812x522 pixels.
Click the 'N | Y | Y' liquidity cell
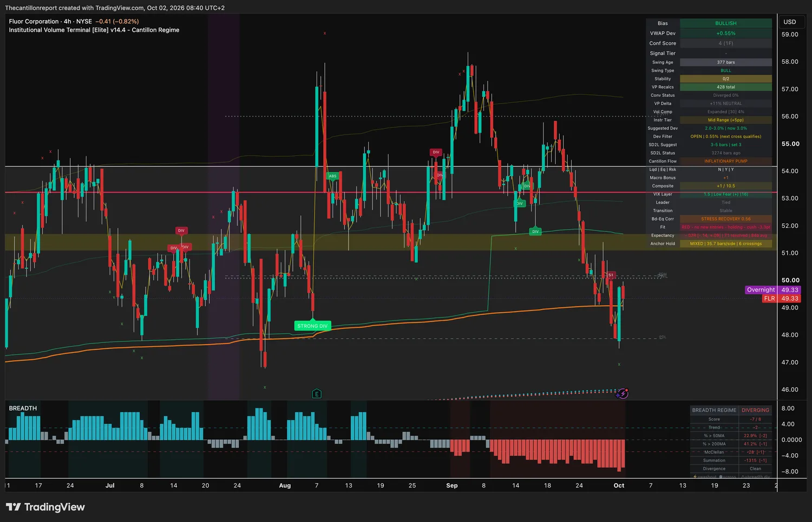(x=726, y=169)
